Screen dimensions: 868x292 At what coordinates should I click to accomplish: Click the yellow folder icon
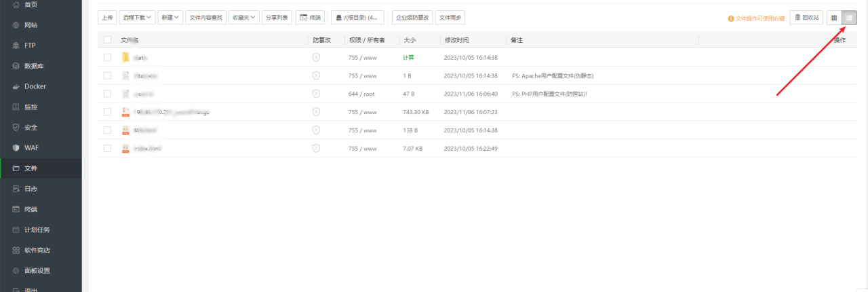point(125,58)
